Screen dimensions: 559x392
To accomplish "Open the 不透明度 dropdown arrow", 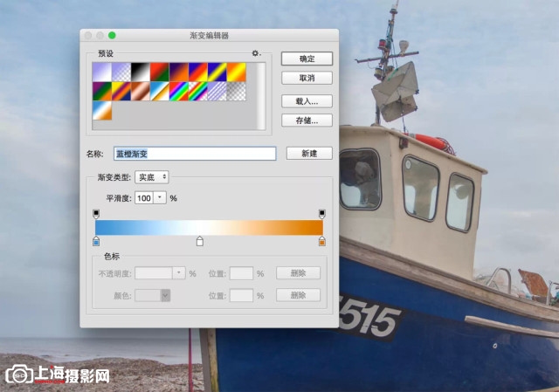I will click(179, 273).
